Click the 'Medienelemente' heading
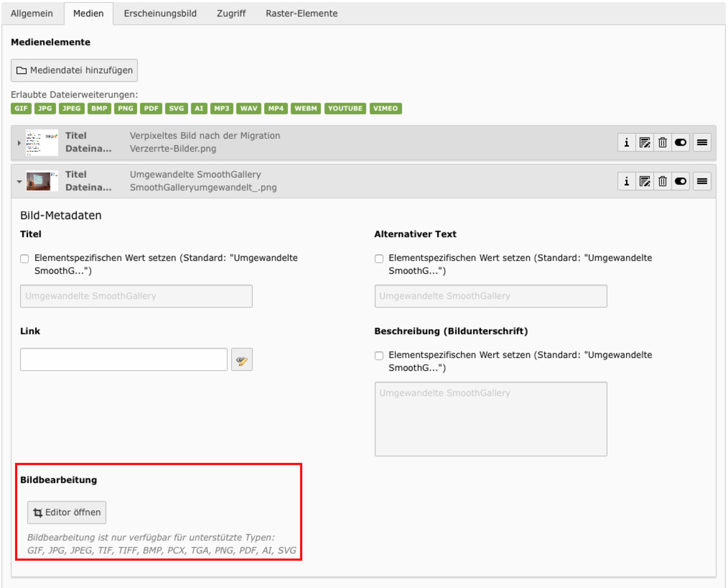Screen dimensions: 728x588 pos(50,42)
